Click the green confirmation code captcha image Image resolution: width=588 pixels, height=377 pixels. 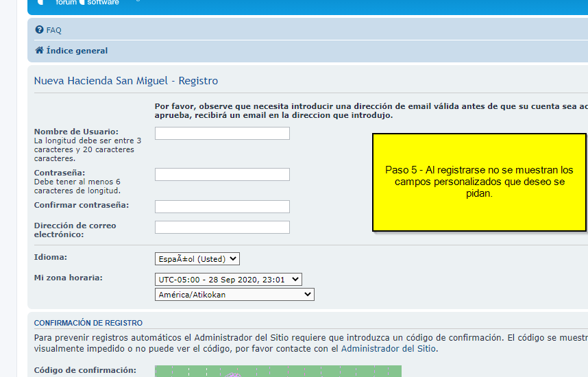click(278, 371)
